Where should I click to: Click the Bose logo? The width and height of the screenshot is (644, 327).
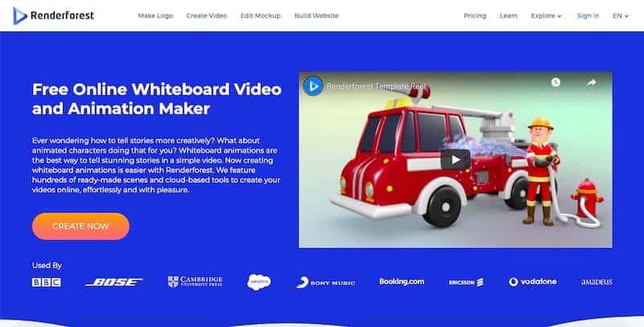(x=114, y=282)
